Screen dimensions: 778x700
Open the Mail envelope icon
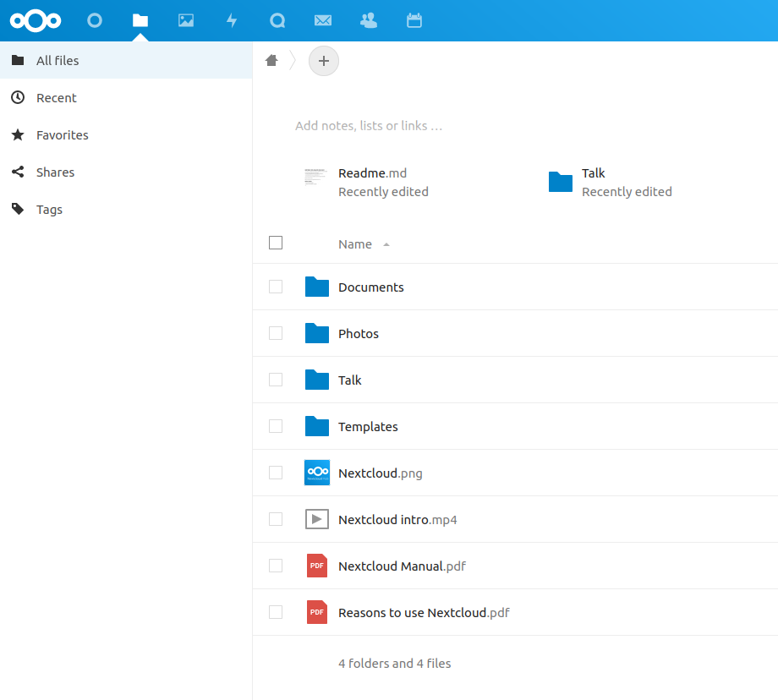click(322, 20)
